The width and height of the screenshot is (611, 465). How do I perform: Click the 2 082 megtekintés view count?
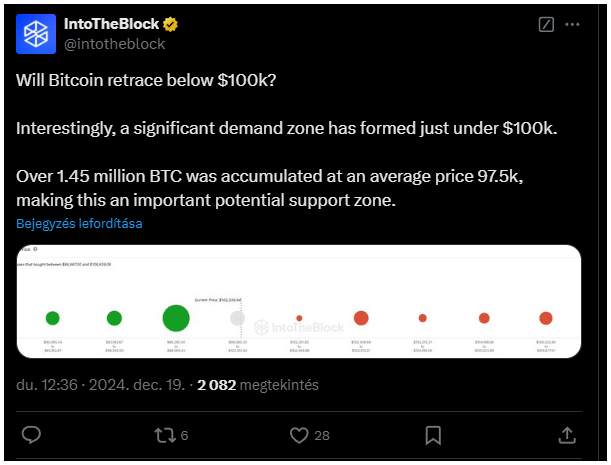coord(258,385)
